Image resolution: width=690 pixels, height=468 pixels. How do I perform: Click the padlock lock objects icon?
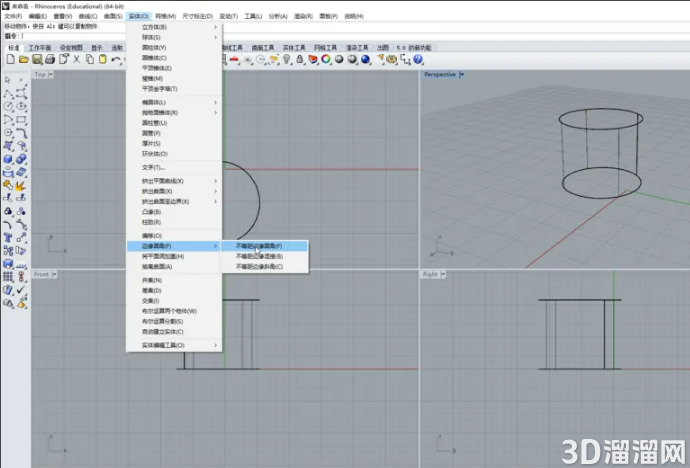pos(300,59)
